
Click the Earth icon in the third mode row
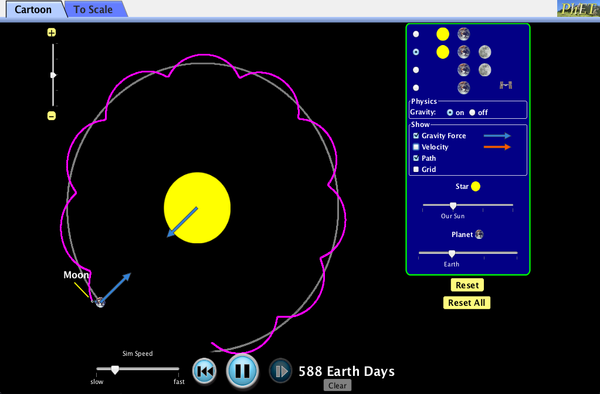[463, 70]
